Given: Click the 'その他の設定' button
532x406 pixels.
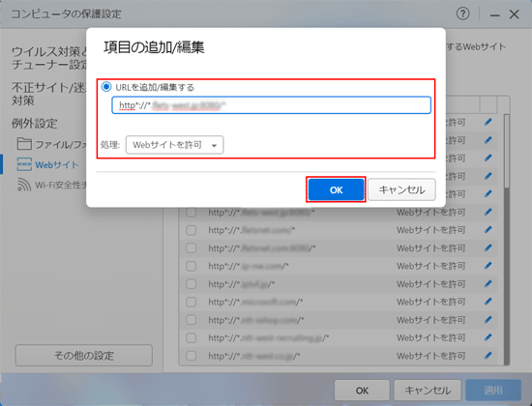Looking at the screenshot, I should [x=84, y=356].
